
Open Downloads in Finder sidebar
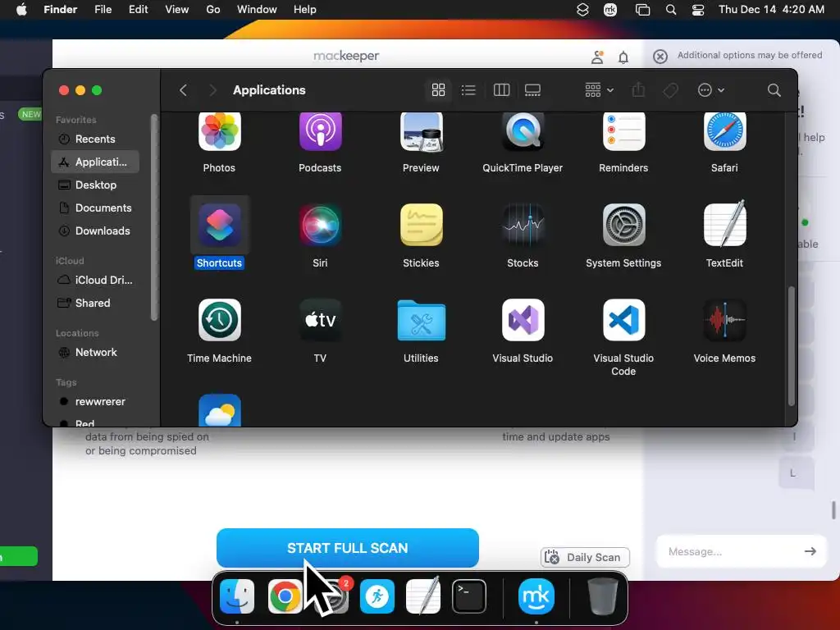point(95,231)
